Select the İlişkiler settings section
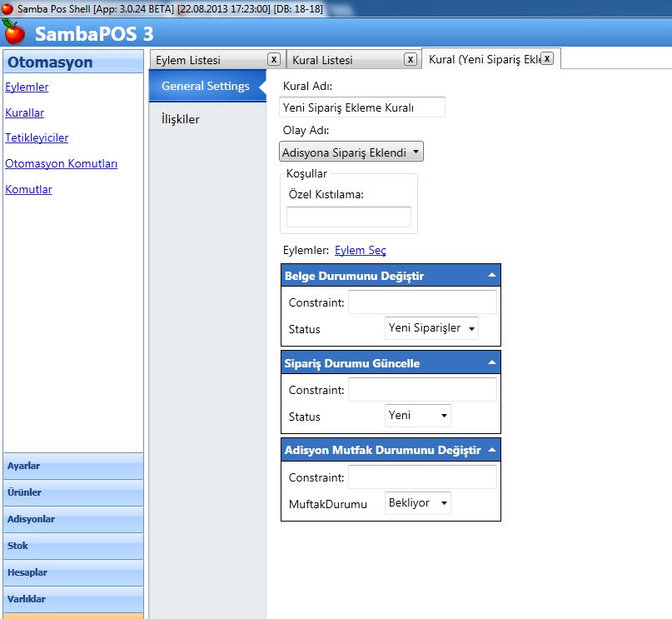 [x=181, y=119]
